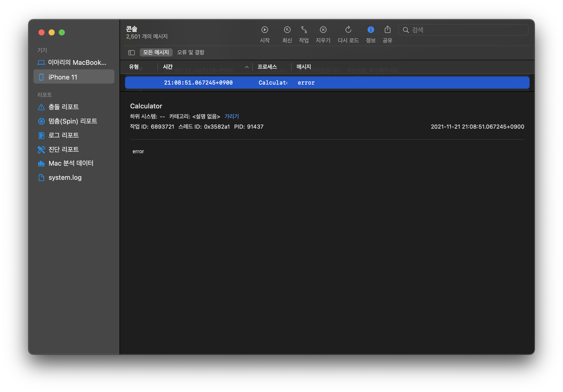Open 멈춤(Spin) 리포트 in sidebar
Viewport: 563px width, 392px height.
73,121
